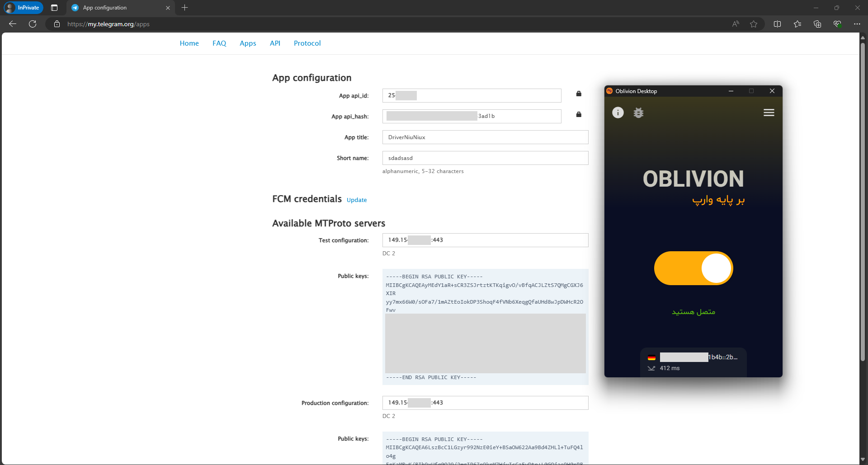Open the FAQ nav link
Viewport: 868px width, 465px height.
tap(219, 43)
